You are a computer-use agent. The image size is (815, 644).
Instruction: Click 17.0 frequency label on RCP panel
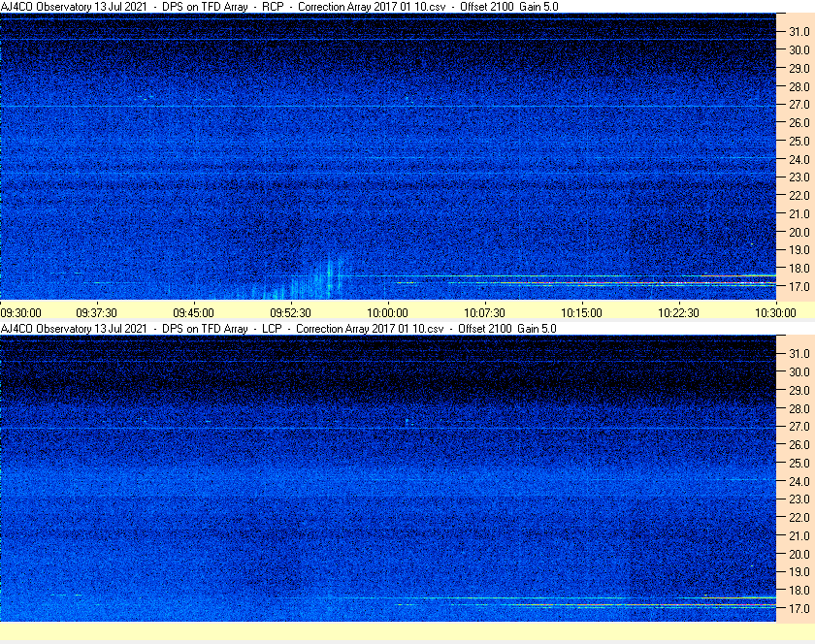(799, 286)
